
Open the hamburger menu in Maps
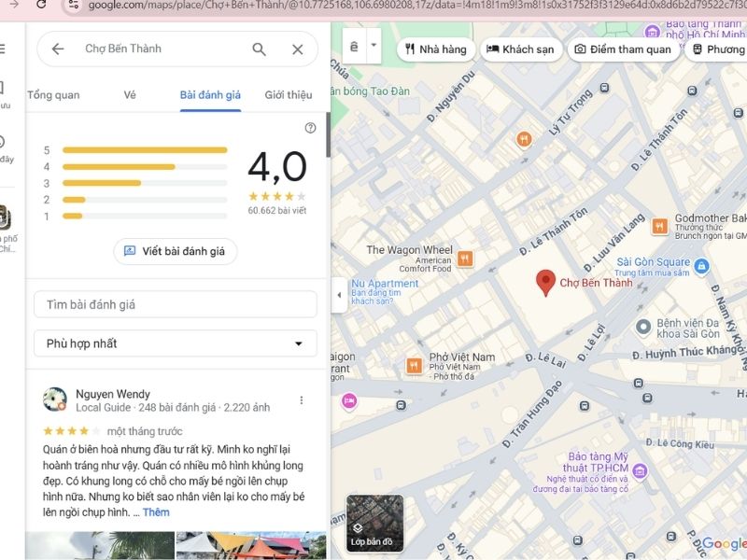coord(2,49)
